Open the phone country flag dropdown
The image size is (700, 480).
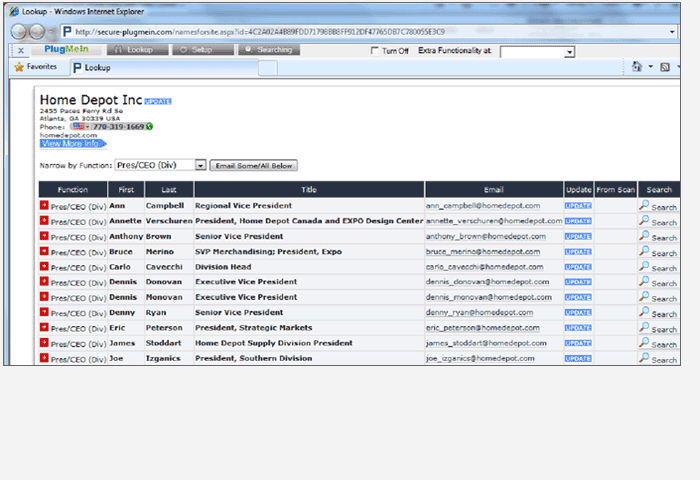point(80,127)
